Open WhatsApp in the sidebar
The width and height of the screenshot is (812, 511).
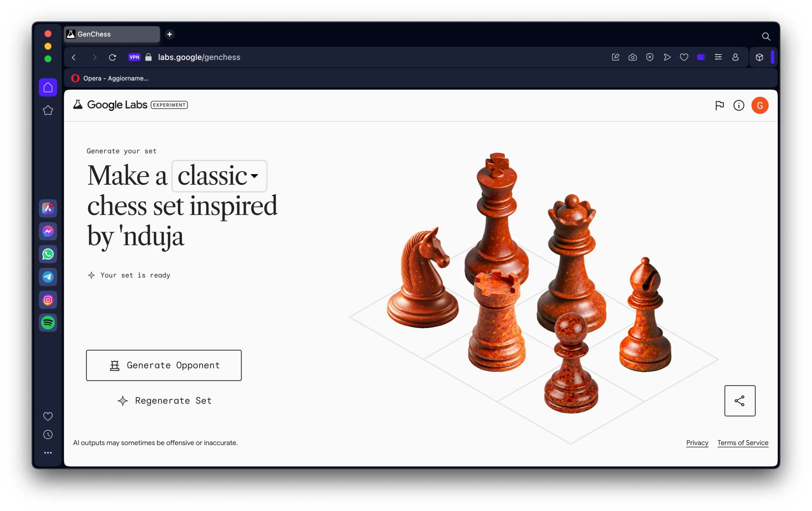coord(48,254)
